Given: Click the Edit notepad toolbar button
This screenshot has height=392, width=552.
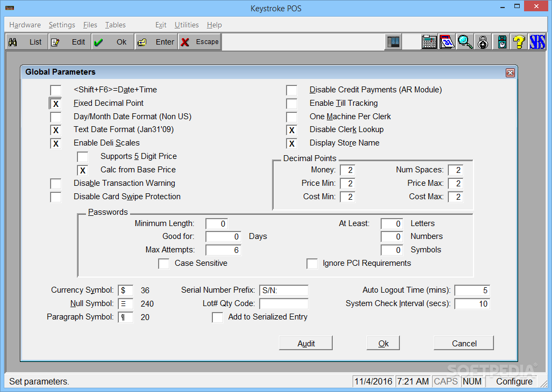Looking at the screenshot, I should click(69, 42).
